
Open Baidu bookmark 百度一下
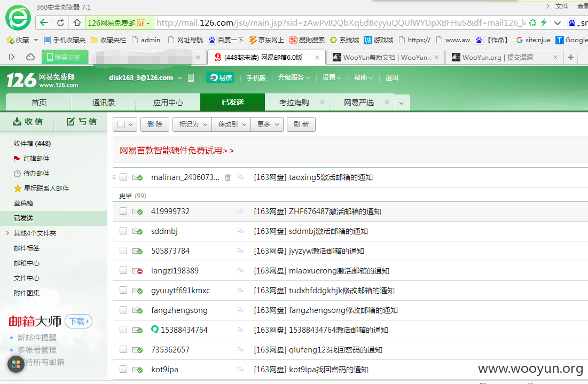(x=225, y=40)
